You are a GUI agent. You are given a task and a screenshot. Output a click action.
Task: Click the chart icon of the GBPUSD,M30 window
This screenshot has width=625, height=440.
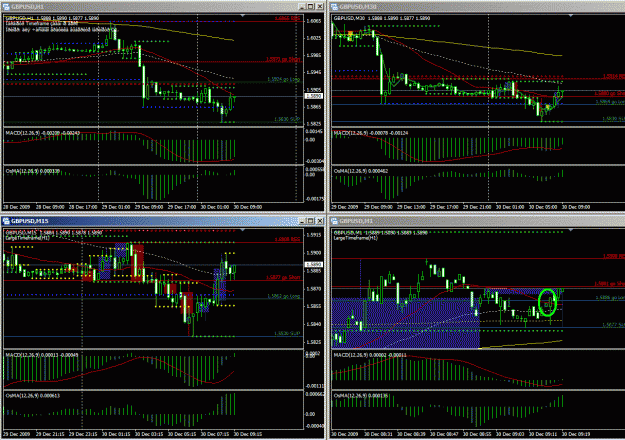(x=334, y=7)
